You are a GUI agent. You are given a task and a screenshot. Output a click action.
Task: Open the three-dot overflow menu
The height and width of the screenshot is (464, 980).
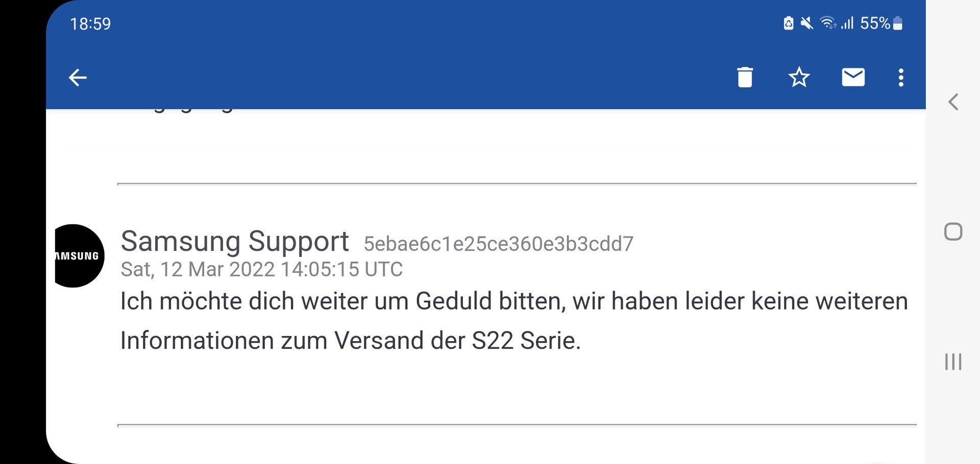(x=901, y=78)
